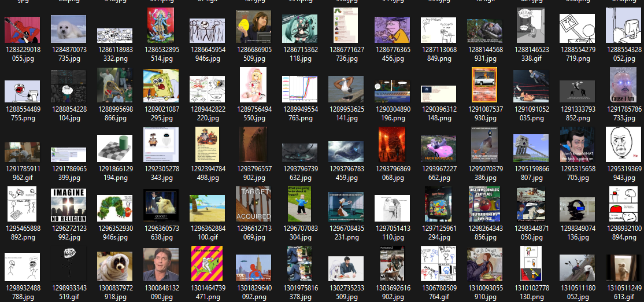Click file name 1292305278343.jpg
The image size is (644, 302).
[161, 174]
